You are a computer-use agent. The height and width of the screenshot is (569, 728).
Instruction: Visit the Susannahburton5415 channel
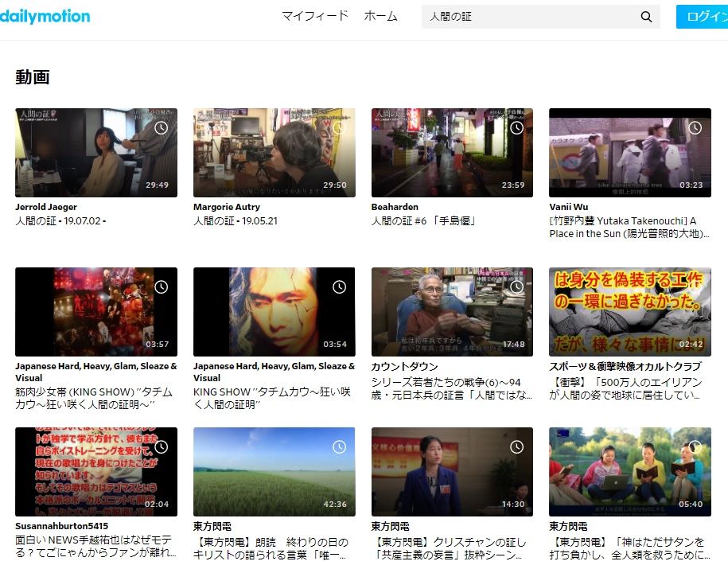click(x=61, y=526)
